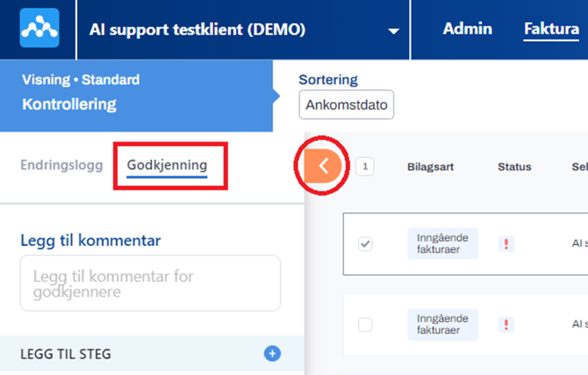This screenshot has width=588, height=375.
Task: Check the second invoice row checkbox
Action: coord(365,325)
